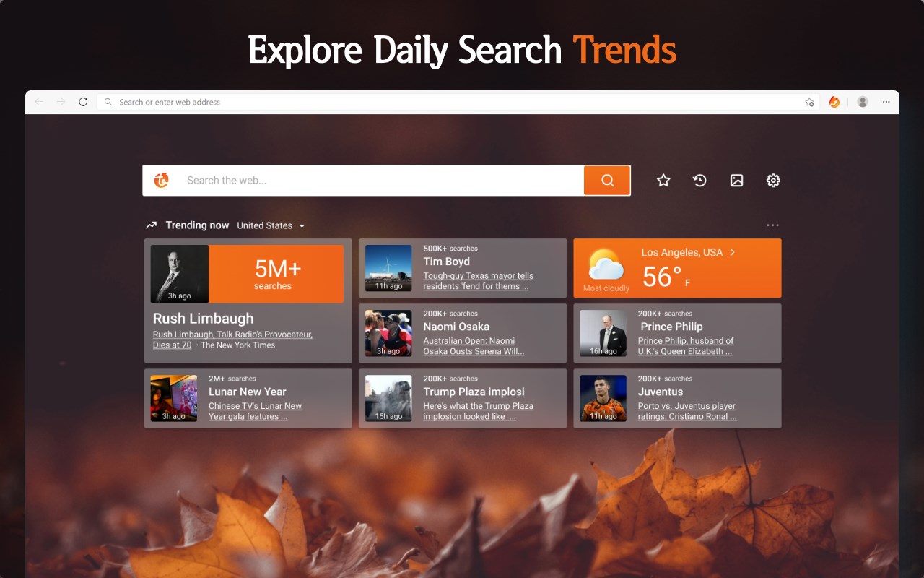924x578 pixels.
Task: Open the background image picker icon
Action: point(736,181)
